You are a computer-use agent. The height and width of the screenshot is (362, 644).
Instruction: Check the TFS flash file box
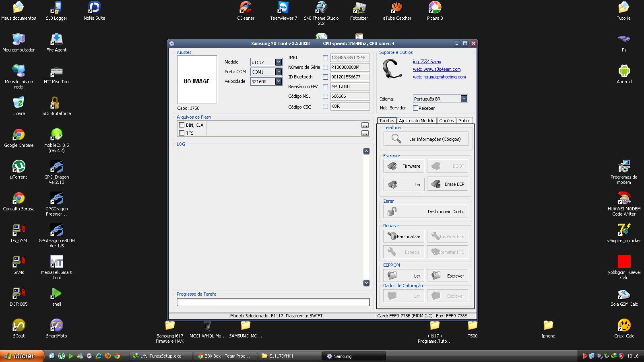click(182, 133)
